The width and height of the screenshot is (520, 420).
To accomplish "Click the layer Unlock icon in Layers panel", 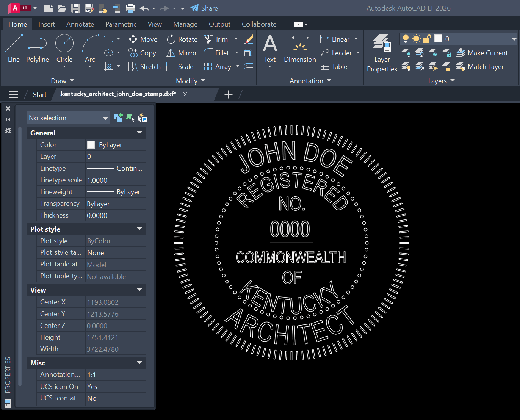I will (447, 67).
